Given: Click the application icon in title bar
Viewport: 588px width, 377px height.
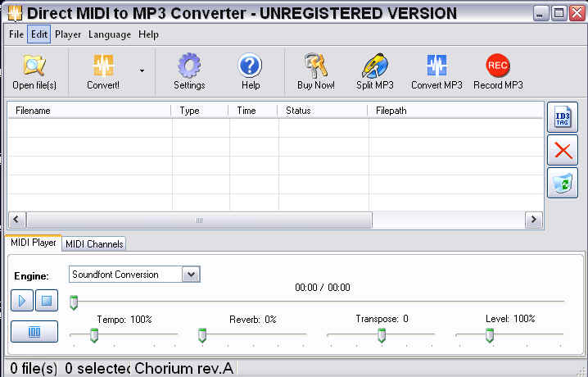Looking at the screenshot, I should [x=15, y=13].
